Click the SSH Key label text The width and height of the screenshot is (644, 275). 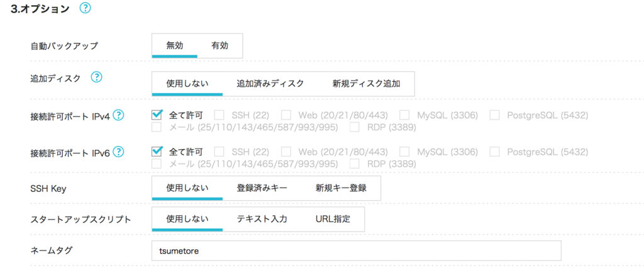tap(48, 189)
